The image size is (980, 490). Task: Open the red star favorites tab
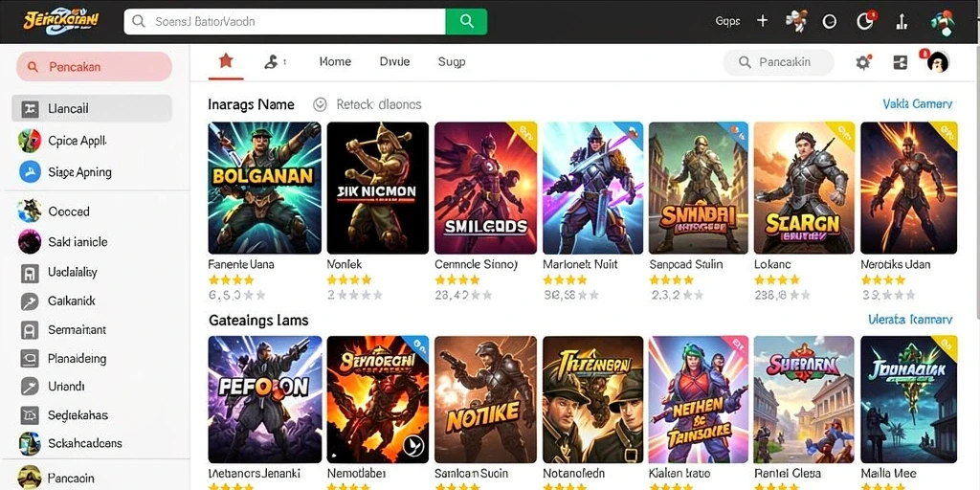click(226, 60)
